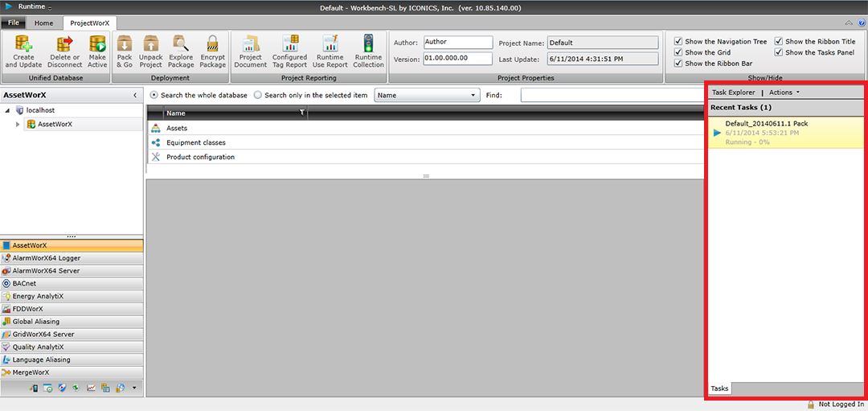Uncheck Show the Navigation Tree
This screenshot has width=868, height=411.
[x=678, y=41]
